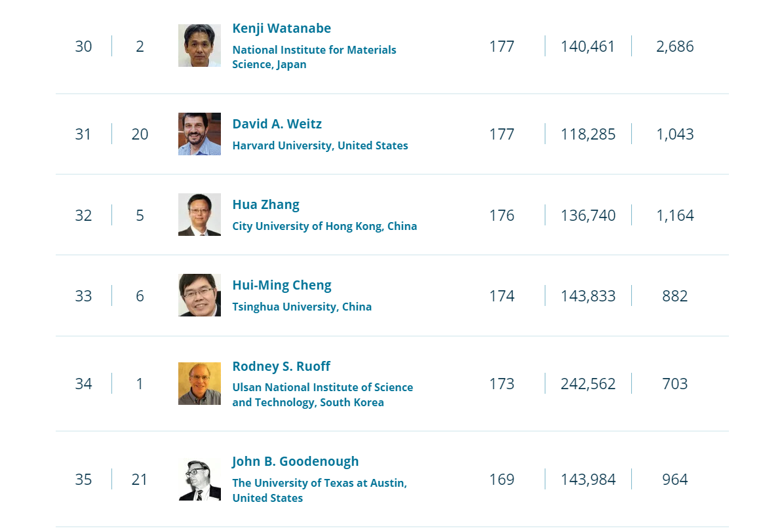Visit City University of Hong Kong link
This screenshot has height=532, width=784.
[324, 226]
